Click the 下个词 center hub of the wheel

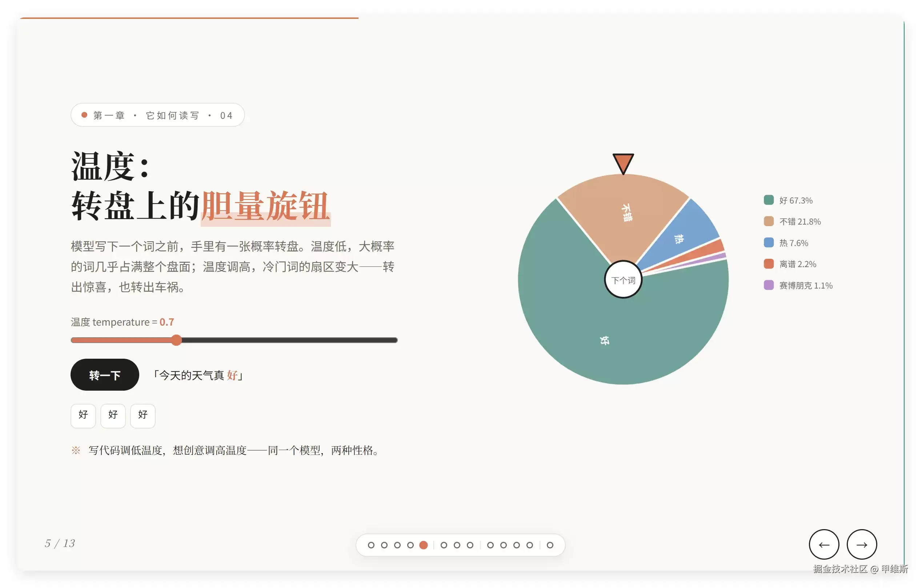point(623,280)
